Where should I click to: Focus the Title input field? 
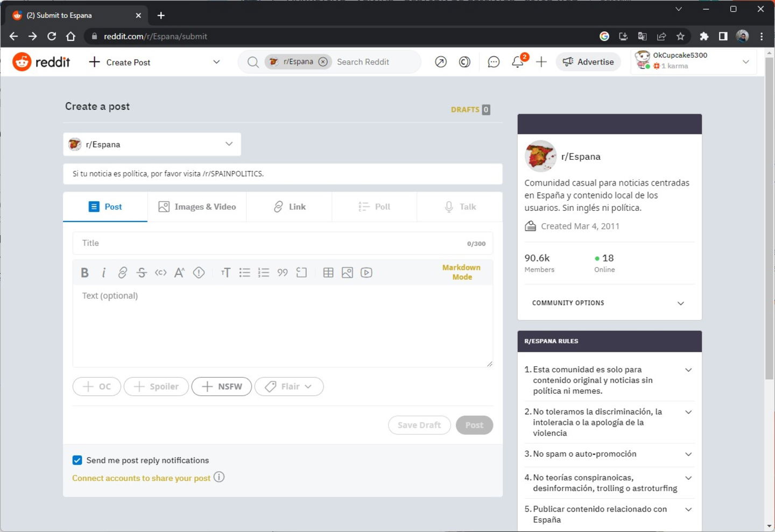point(283,243)
